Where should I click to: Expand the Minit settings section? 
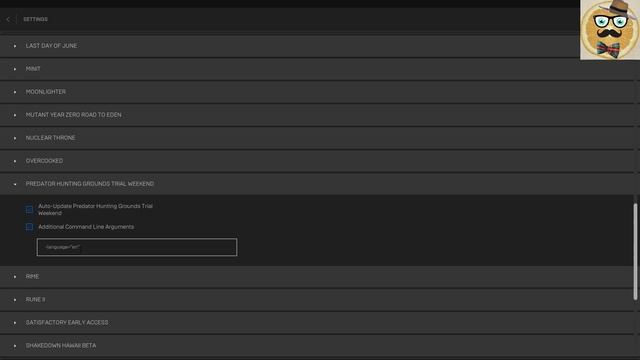pos(317,69)
